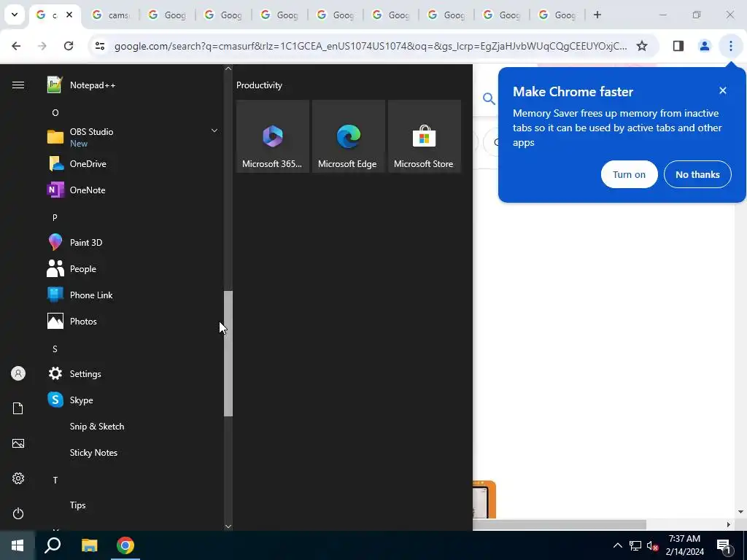
Task: Open Settings from the app list
Action: pos(133,374)
